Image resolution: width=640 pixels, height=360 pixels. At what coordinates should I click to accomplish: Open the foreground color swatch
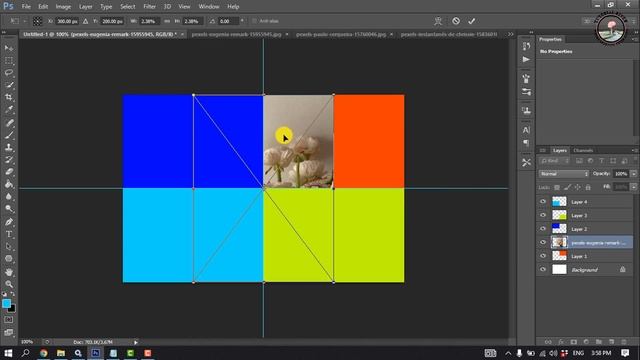tap(7, 304)
